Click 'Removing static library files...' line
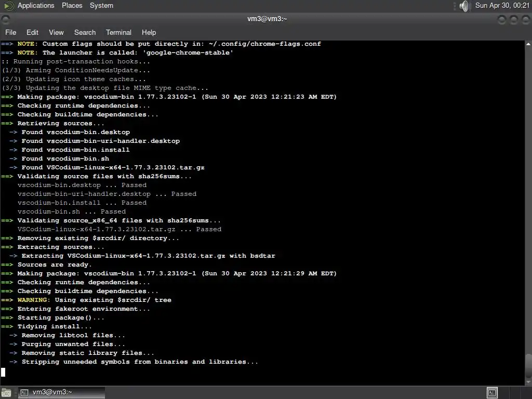The height and width of the screenshot is (399, 532). [x=82, y=353]
